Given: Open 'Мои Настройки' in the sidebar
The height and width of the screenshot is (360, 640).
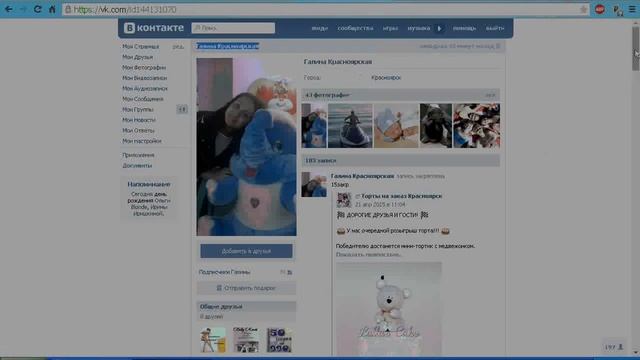Looking at the screenshot, I should tap(142, 141).
